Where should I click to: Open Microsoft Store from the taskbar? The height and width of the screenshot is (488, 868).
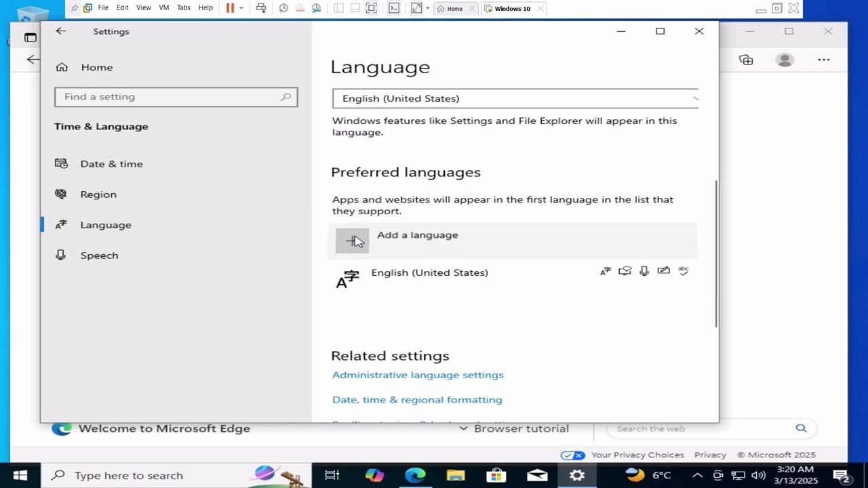[x=496, y=475]
